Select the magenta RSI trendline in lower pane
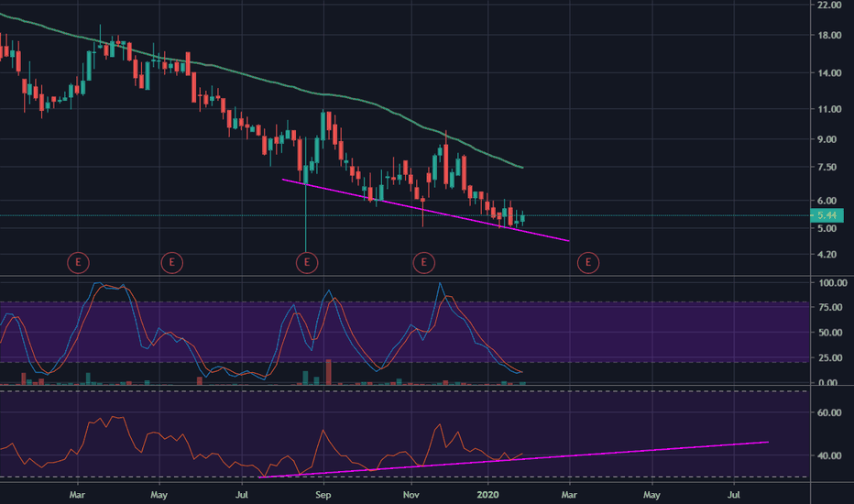Image resolution: width=854 pixels, height=504 pixels. point(515,460)
